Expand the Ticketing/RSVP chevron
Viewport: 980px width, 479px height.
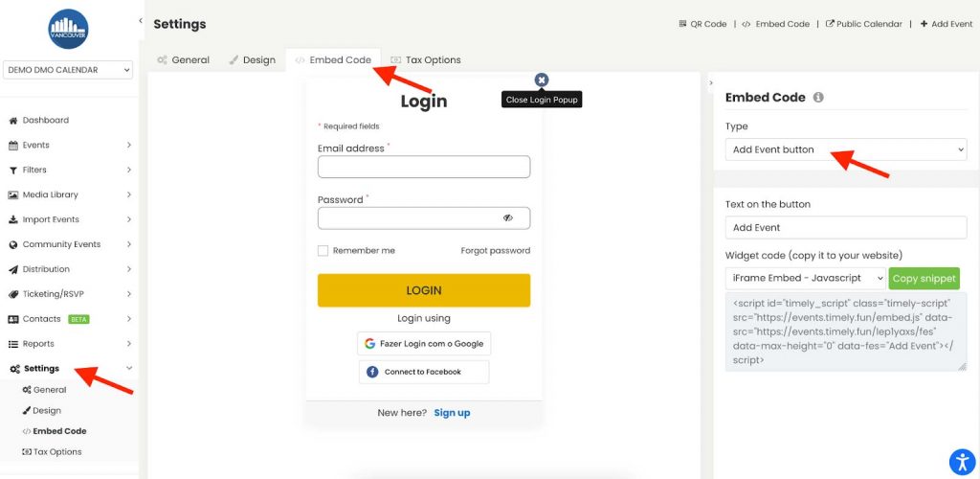pyautogui.click(x=129, y=294)
